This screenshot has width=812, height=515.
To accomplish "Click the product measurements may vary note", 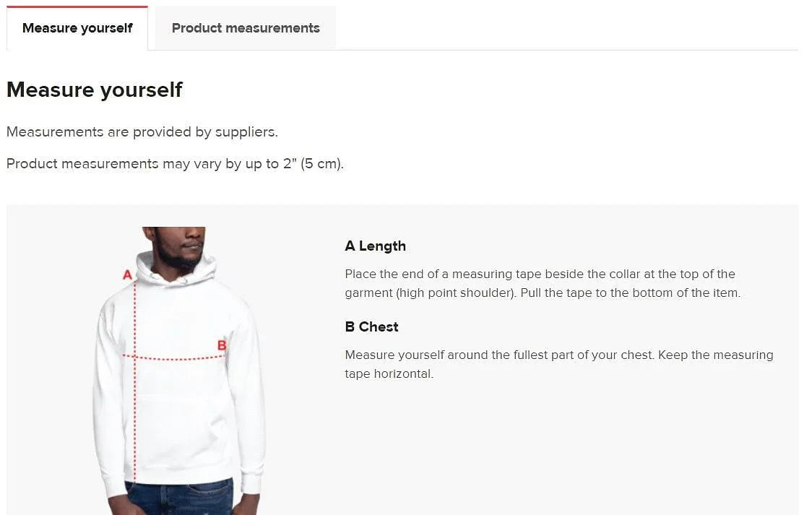I will point(175,163).
